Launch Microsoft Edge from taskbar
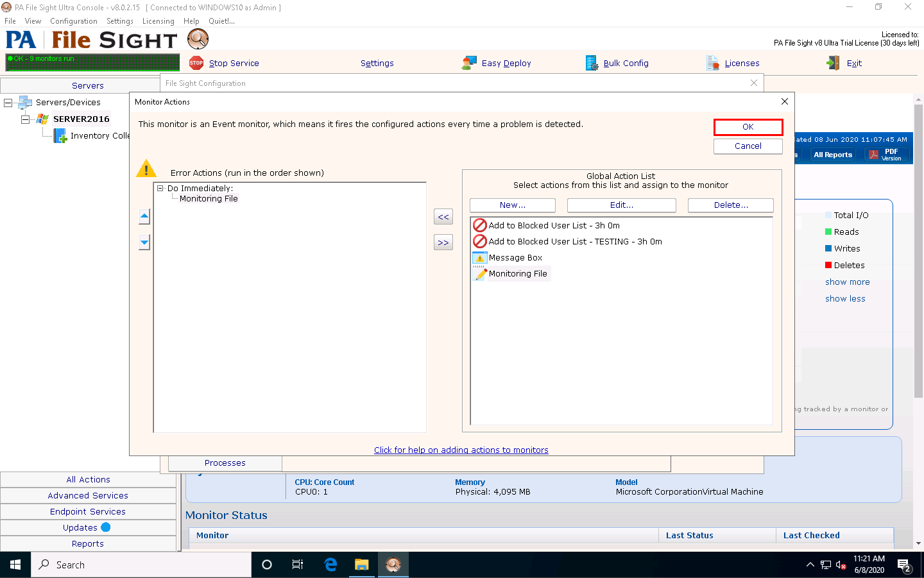This screenshot has width=924, height=578. point(330,565)
